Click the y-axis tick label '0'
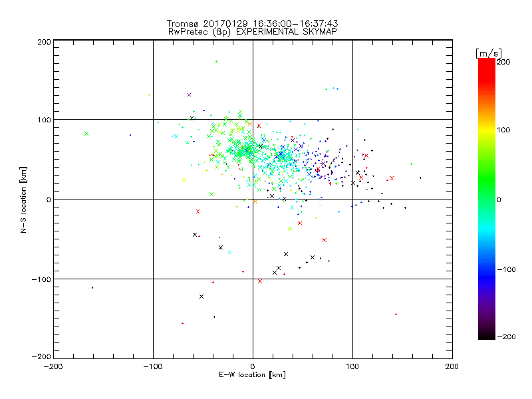 pos(49,199)
